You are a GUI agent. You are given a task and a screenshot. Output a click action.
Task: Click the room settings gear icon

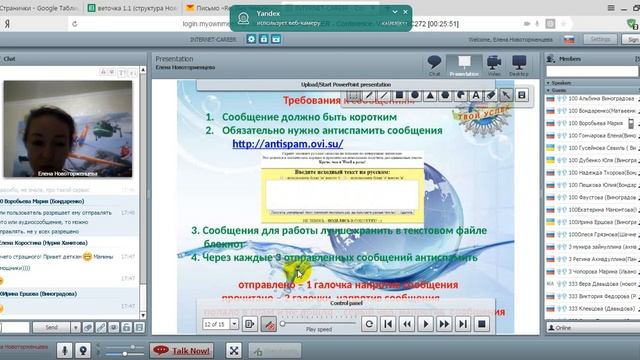(x=251, y=39)
